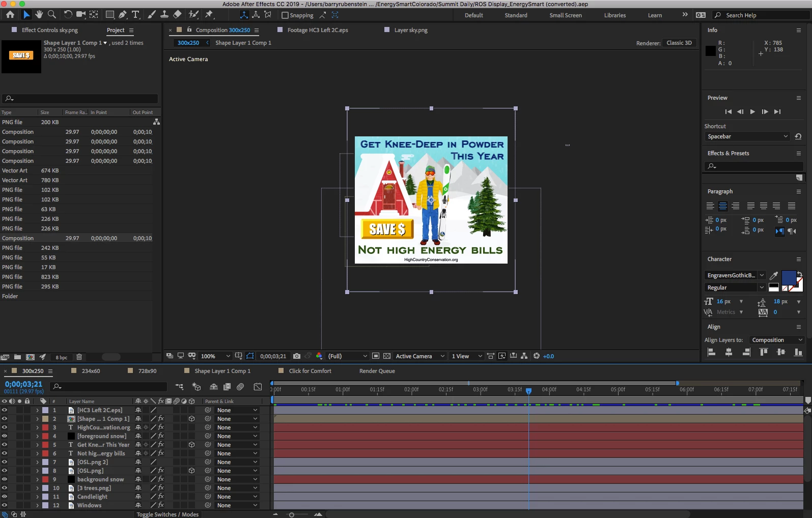Screen dimensions: 812x518
Task: Toggle 3D switch for Shape 1 Comp 1 layer
Action: pyautogui.click(x=191, y=419)
